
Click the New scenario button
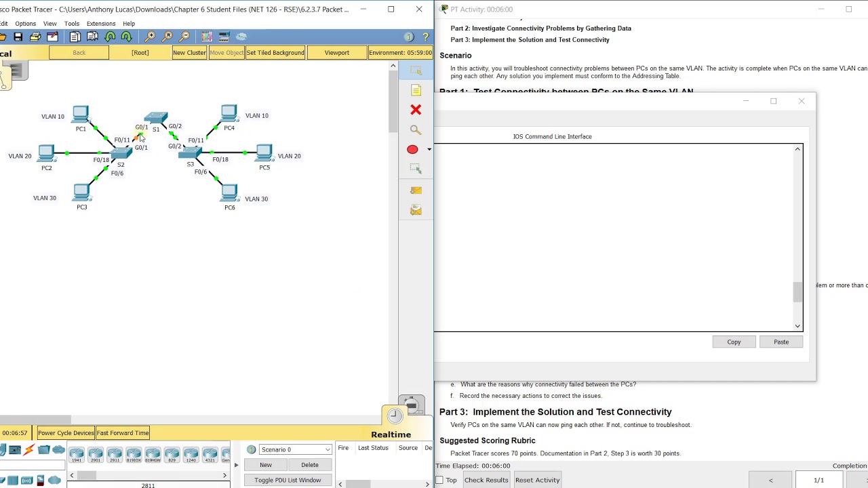tap(266, 465)
